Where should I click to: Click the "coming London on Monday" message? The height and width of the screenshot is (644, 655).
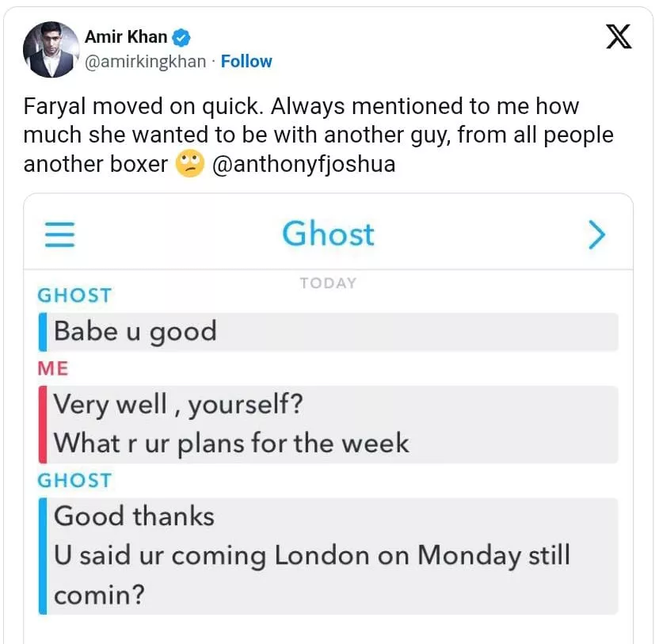[x=312, y=574]
